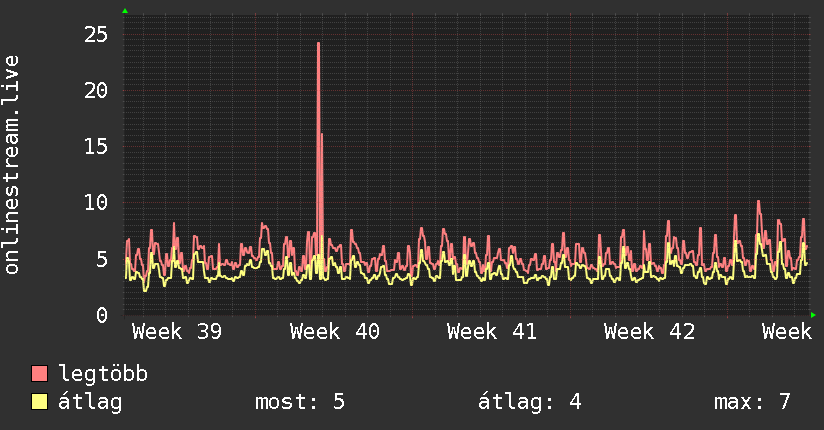Click the 'legtöbb' legend label
824x430 pixels.
click(x=103, y=374)
